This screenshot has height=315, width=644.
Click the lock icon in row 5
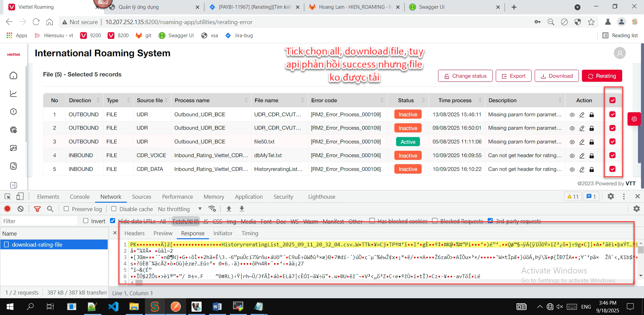point(592,170)
